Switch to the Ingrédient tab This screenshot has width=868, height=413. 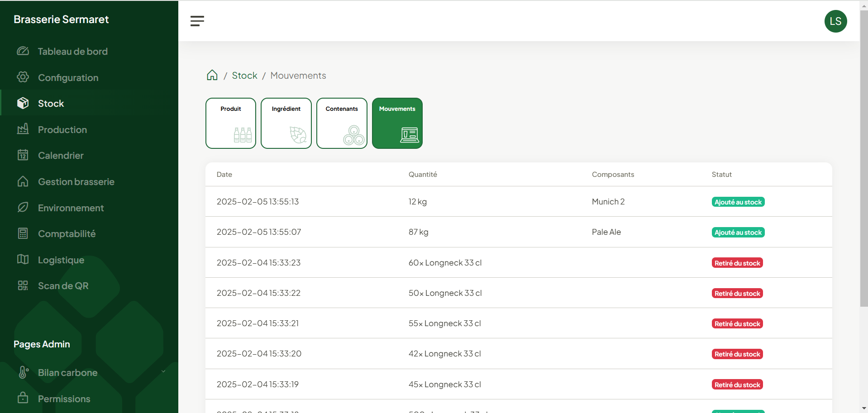tap(286, 123)
